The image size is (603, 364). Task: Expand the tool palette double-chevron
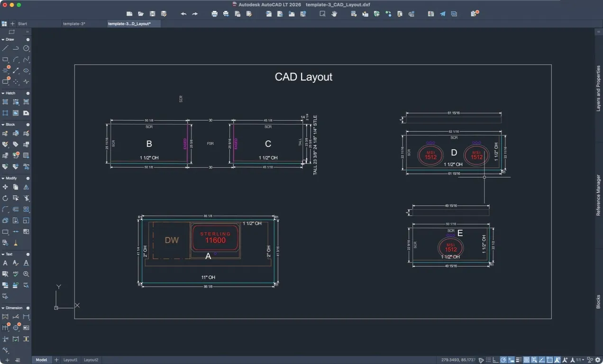(27, 32)
